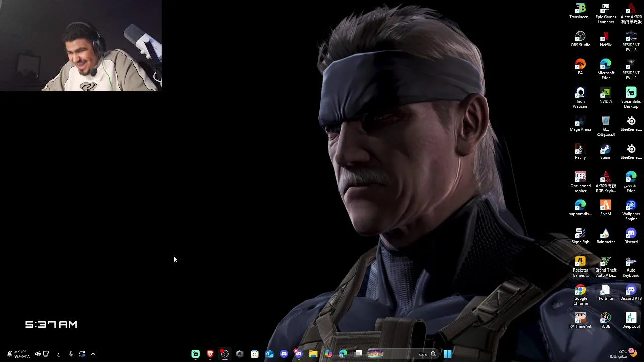Select the Rainmeter desktop icon
644x362 pixels.
(606, 236)
